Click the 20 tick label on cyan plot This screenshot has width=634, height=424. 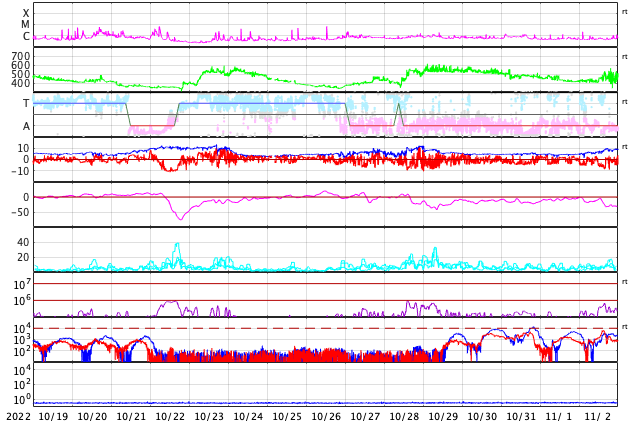click(23, 257)
